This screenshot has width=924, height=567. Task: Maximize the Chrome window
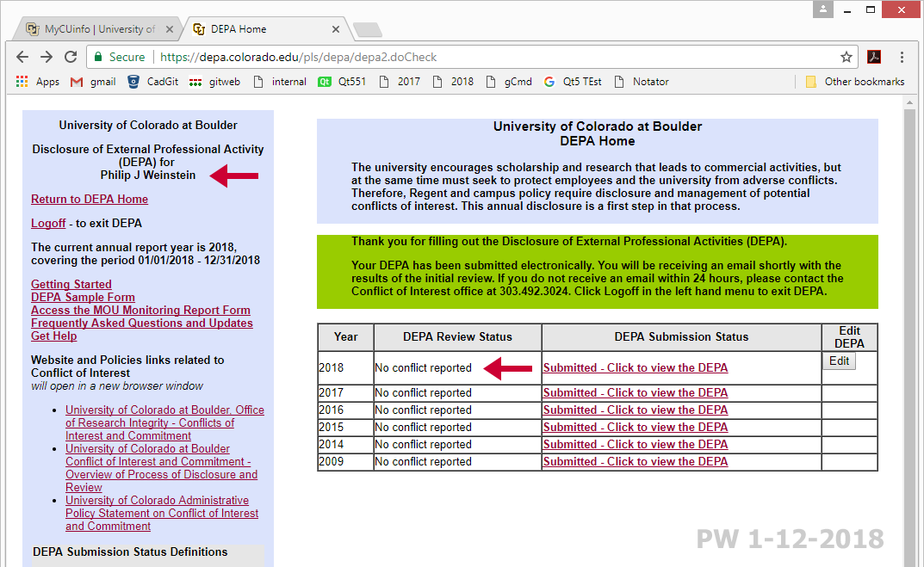(x=871, y=10)
